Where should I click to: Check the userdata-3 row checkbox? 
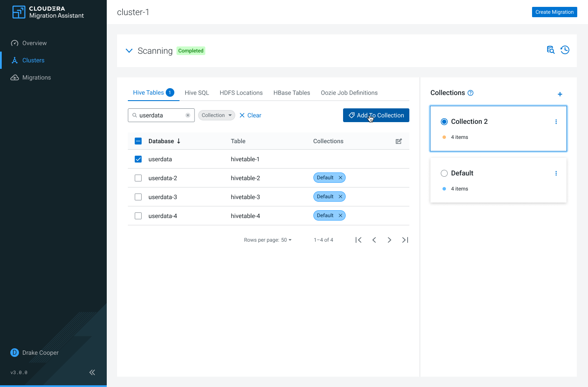tap(138, 197)
